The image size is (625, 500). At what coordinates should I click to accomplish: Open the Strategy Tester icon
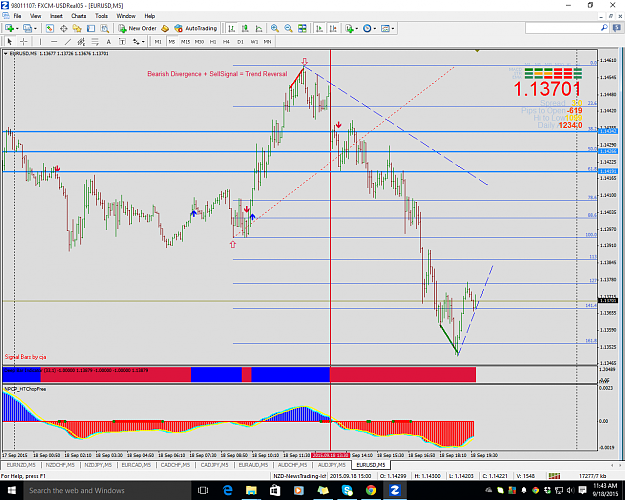pyautogui.click(x=104, y=28)
